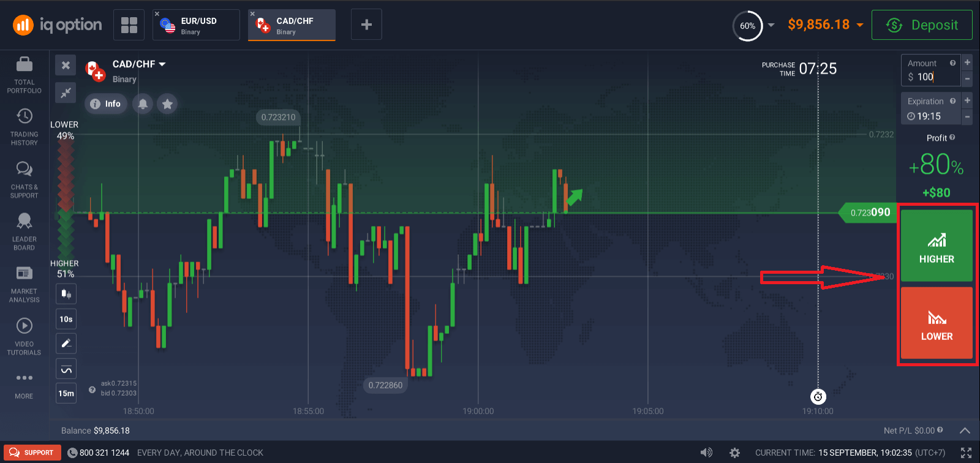Toggle sound with the speaker icon
Screen dimensions: 980x463
[x=706, y=453]
